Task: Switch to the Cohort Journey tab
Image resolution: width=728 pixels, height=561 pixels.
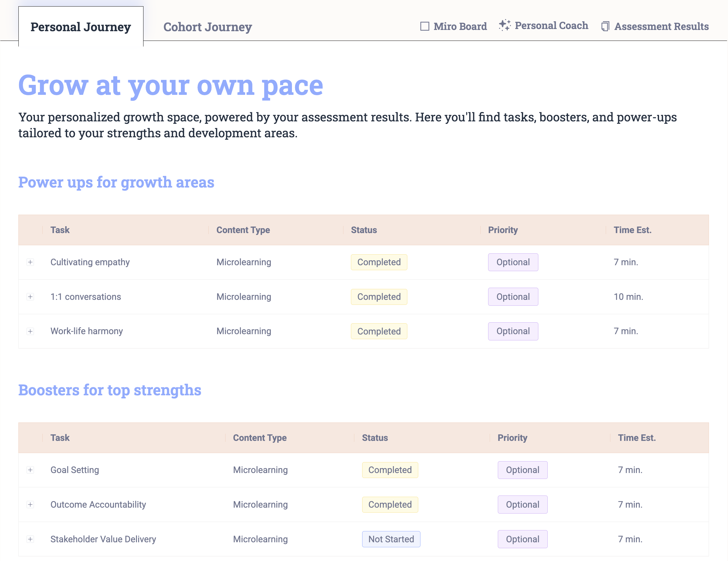Action: [x=207, y=27]
